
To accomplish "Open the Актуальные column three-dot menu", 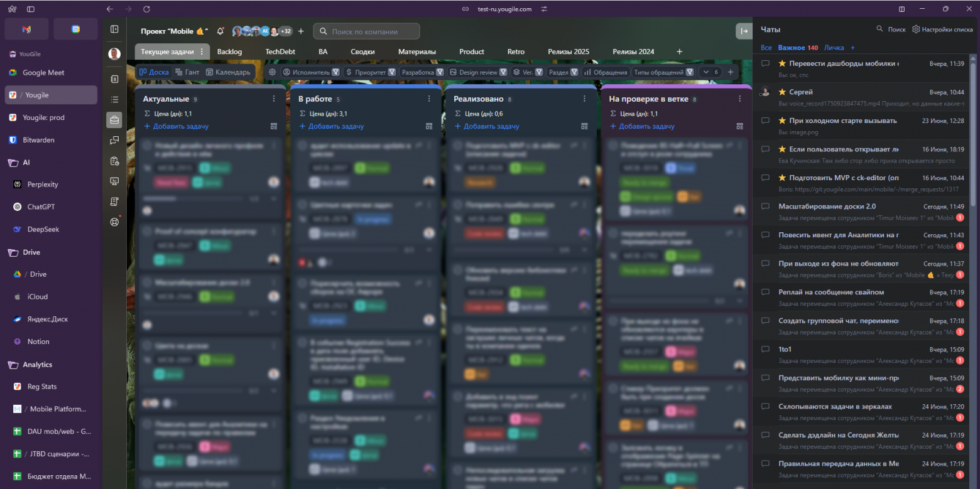I will tap(274, 99).
